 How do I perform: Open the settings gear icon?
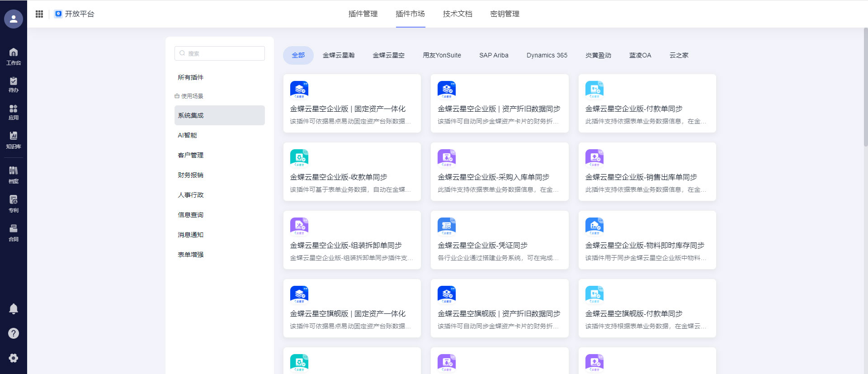tap(14, 358)
